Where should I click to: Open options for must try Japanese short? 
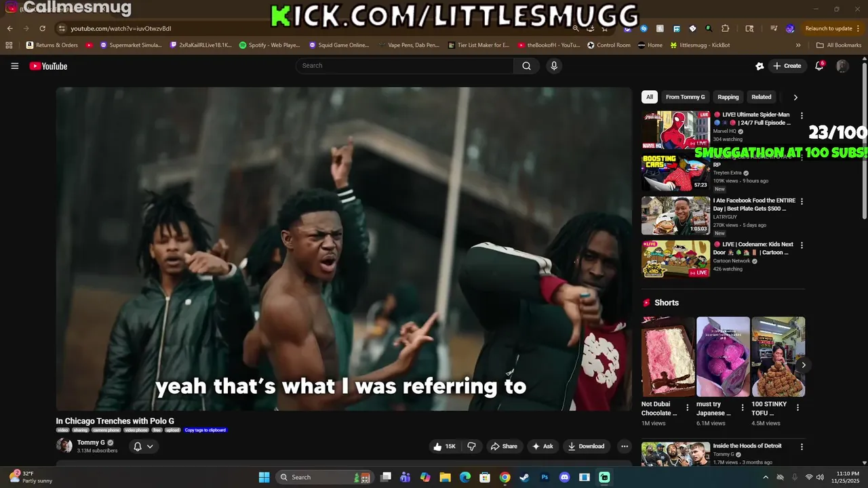coord(743,408)
